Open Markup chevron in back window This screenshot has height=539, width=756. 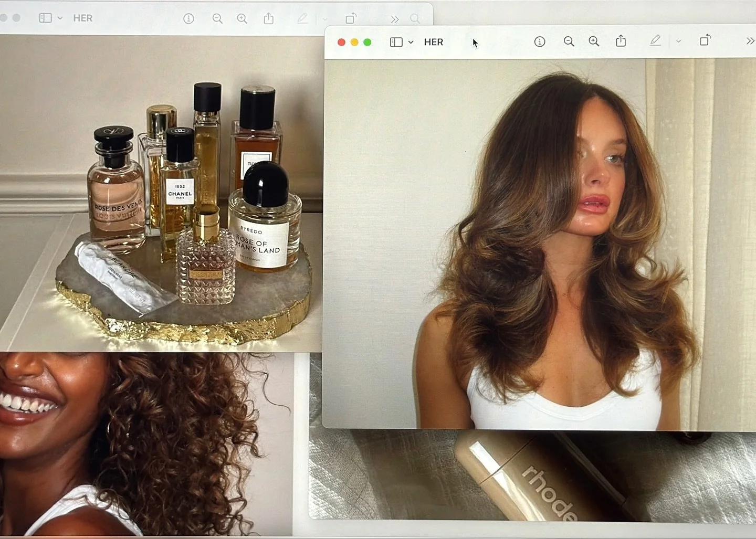pyautogui.click(x=324, y=19)
